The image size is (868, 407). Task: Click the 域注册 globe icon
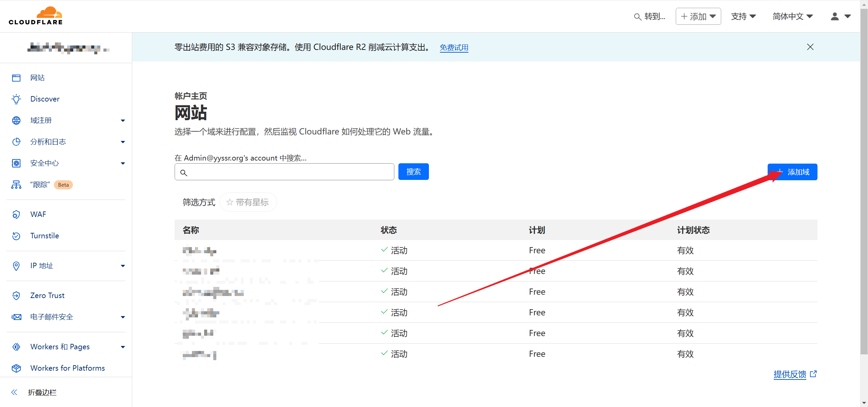pyautogui.click(x=16, y=121)
